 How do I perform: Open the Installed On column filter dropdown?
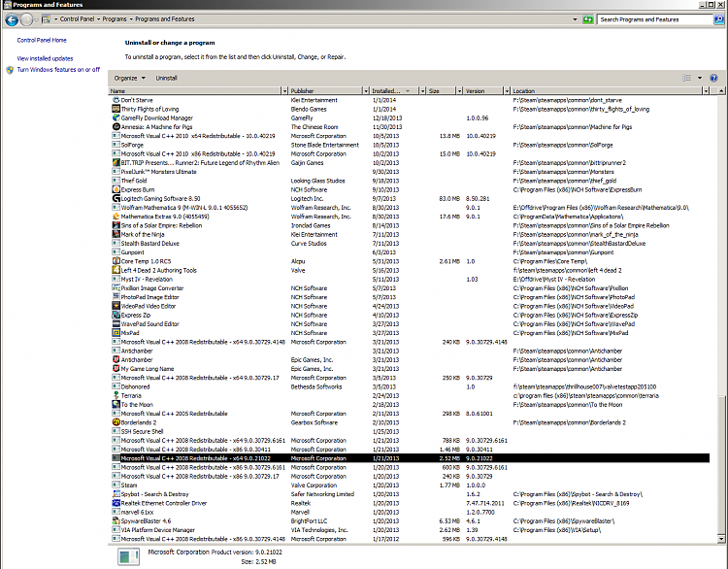[x=422, y=91]
